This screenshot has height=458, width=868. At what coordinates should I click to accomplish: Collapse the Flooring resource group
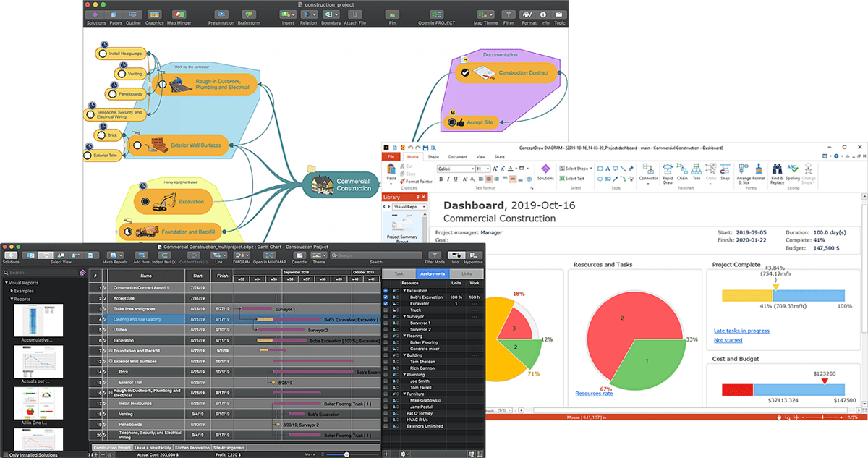tap(404, 336)
